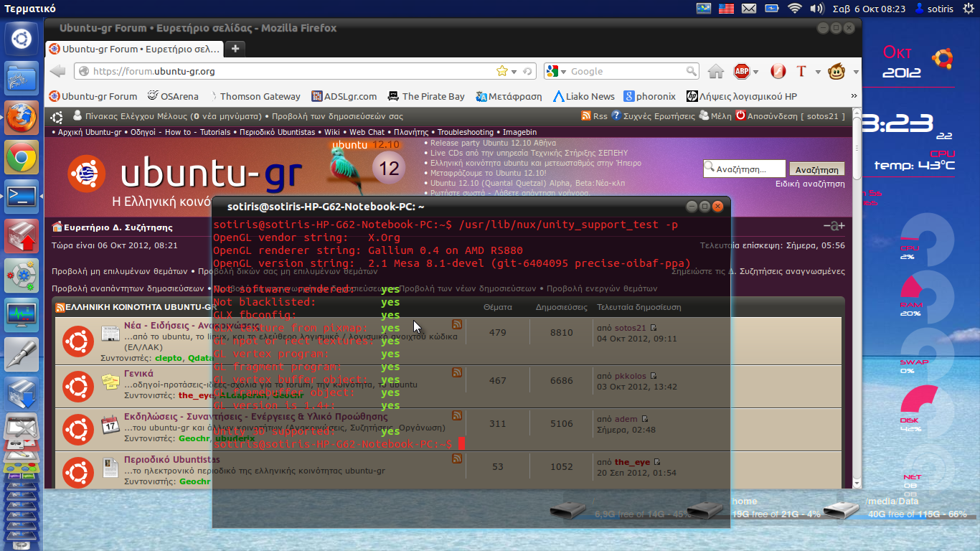The image size is (980, 551).
Task: Click the Flash toggle toolbar icon
Action: point(778,71)
